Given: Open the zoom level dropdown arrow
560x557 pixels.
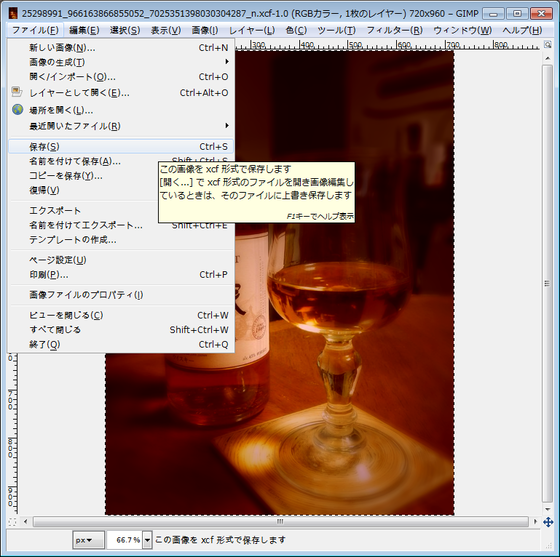Looking at the screenshot, I should pyautogui.click(x=147, y=540).
